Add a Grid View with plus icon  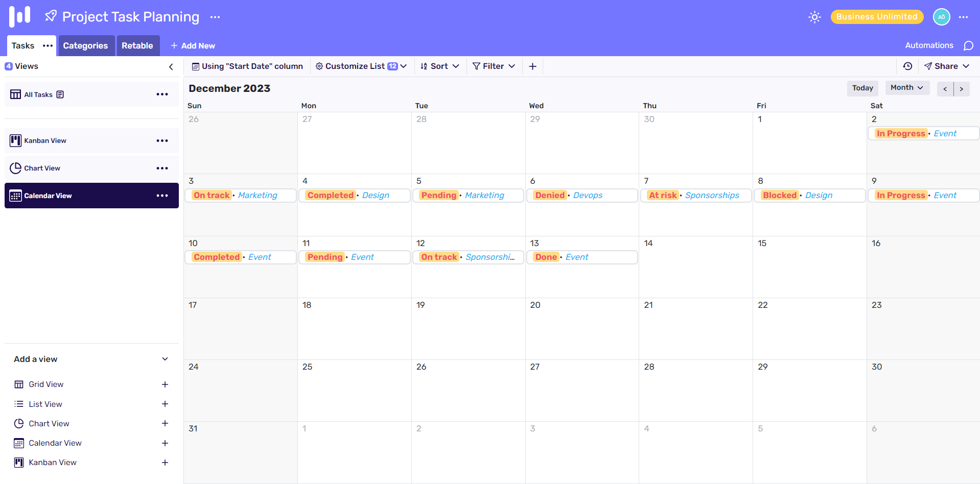pos(165,384)
